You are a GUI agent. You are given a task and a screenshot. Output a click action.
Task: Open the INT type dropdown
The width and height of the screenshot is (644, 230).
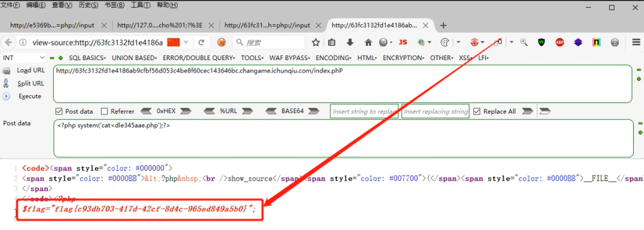coord(23,58)
